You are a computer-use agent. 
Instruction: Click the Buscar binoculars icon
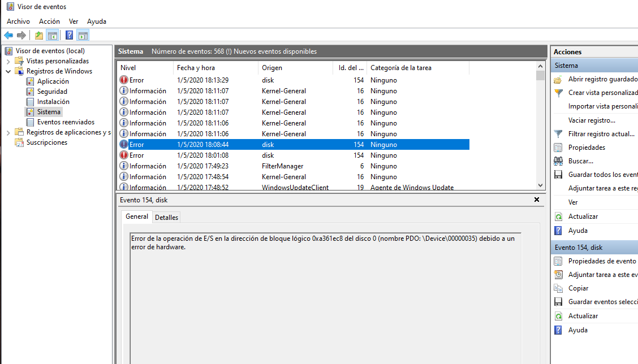558,161
